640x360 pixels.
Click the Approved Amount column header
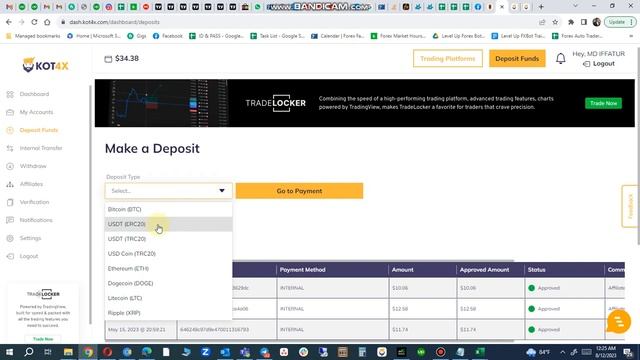coord(484,270)
